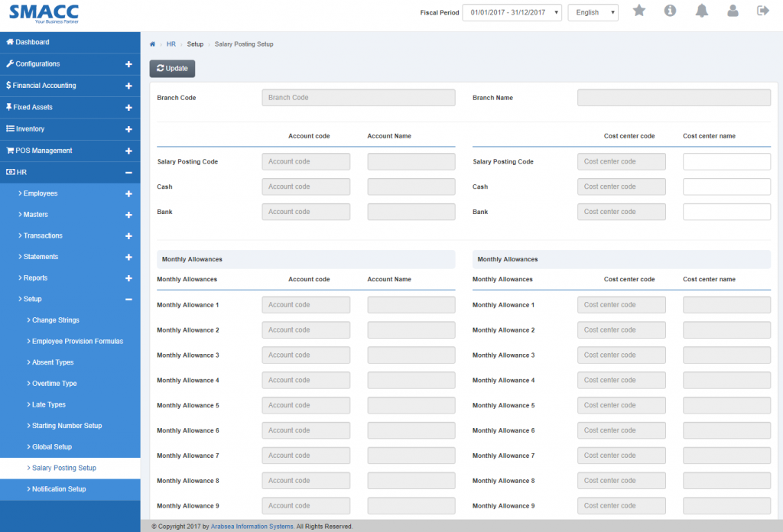783x532 pixels.
Task: Click the favorites star icon
Action: click(x=639, y=11)
